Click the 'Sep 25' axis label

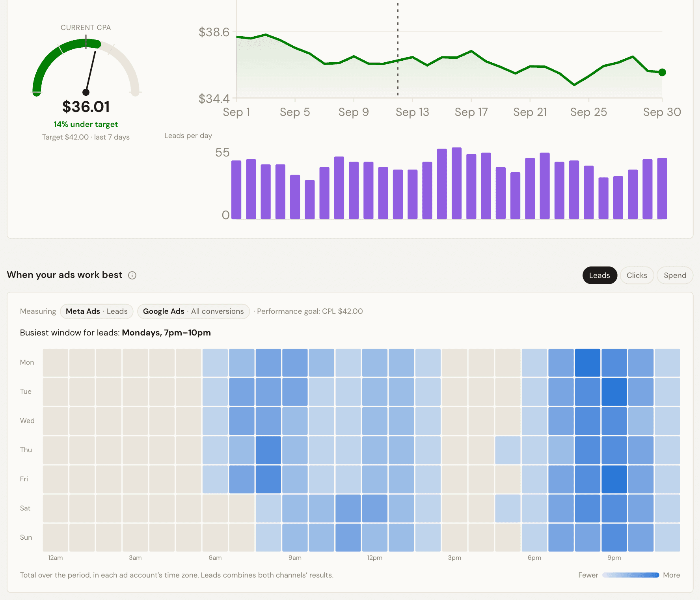pos(588,112)
